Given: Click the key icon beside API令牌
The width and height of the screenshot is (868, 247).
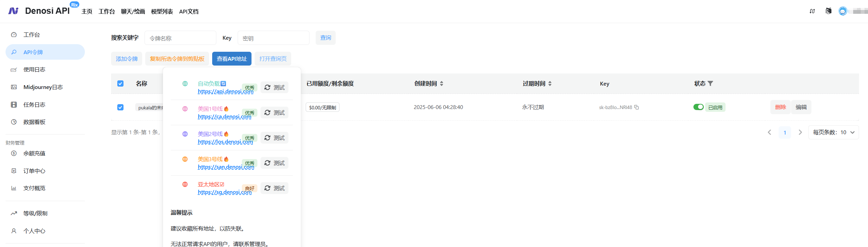Looking at the screenshot, I should tap(14, 52).
